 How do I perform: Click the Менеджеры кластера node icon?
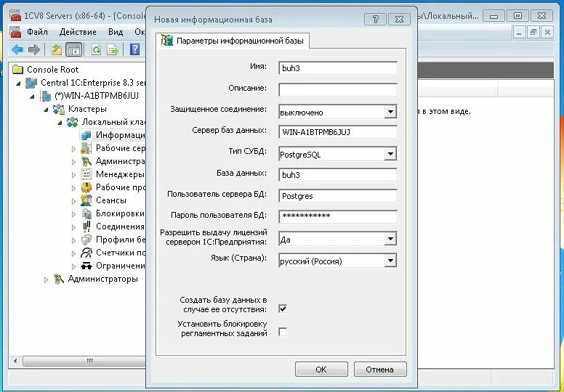(x=86, y=174)
